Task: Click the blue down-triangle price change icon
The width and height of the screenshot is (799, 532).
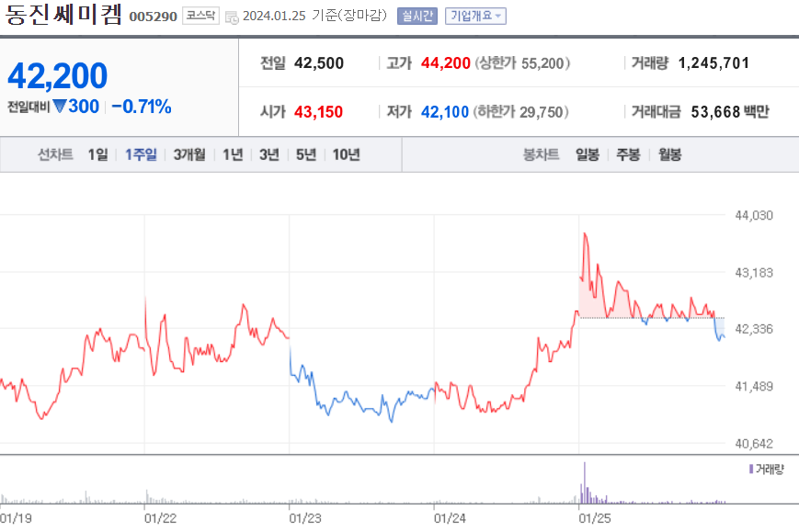Action: coord(60,107)
